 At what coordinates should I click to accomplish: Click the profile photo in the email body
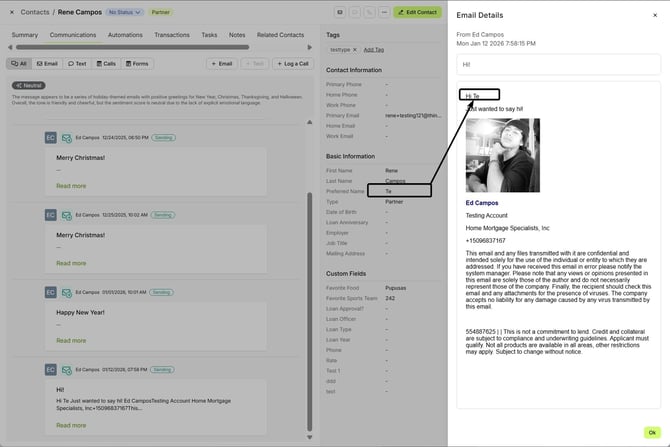502,155
